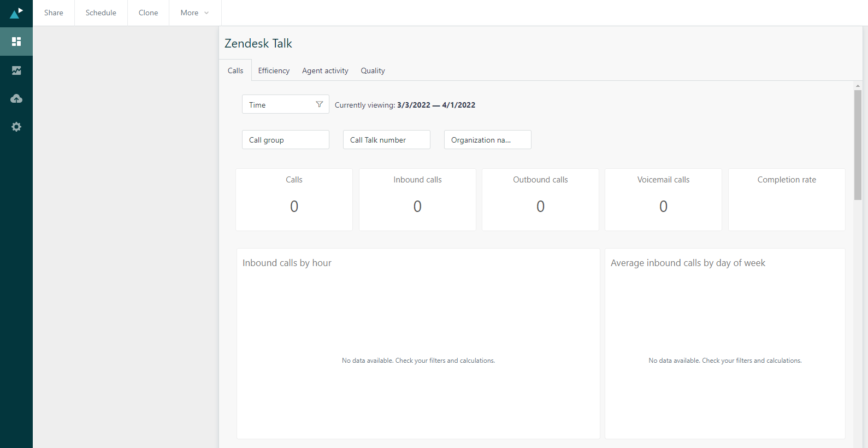Open the Datasets cloud upload icon
Image resolution: width=868 pixels, height=448 pixels.
point(16,98)
